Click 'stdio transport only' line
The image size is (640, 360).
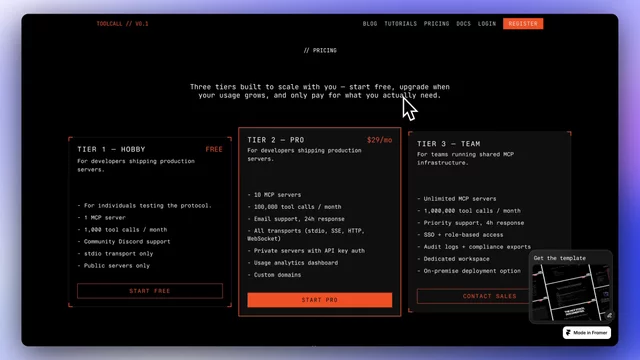(x=115, y=253)
